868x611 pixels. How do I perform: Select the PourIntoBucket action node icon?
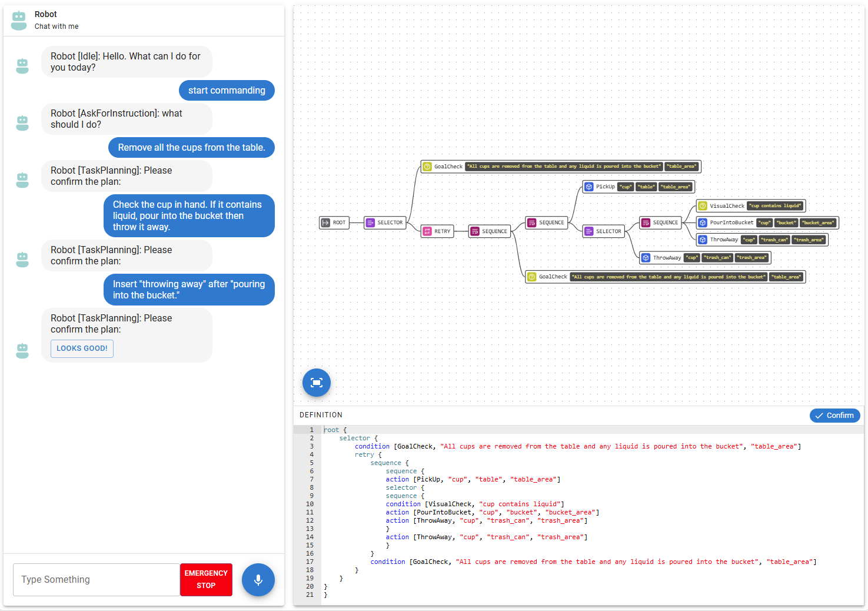(x=703, y=223)
